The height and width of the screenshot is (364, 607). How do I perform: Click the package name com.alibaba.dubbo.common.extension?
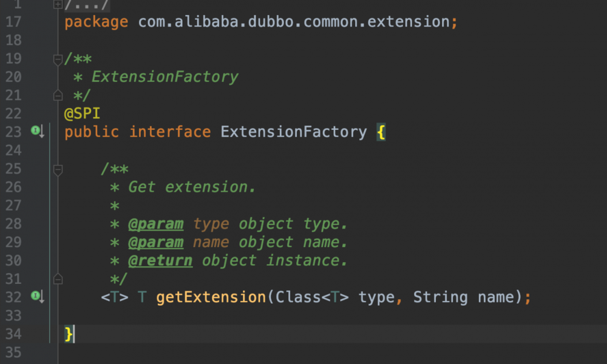click(x=294, y=22)
